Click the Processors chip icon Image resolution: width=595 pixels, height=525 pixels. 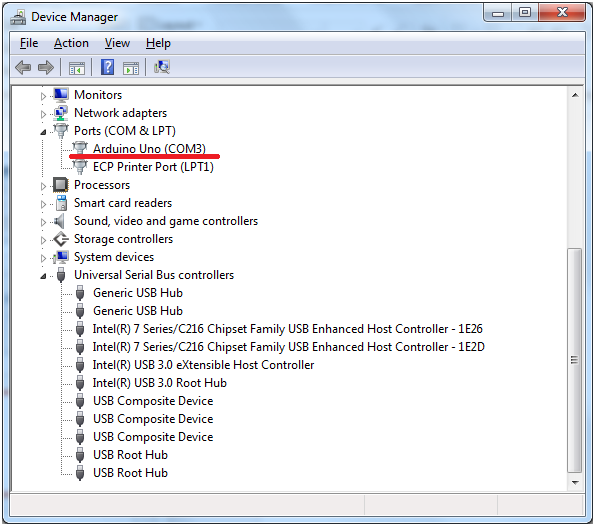(x=61, y=185)
